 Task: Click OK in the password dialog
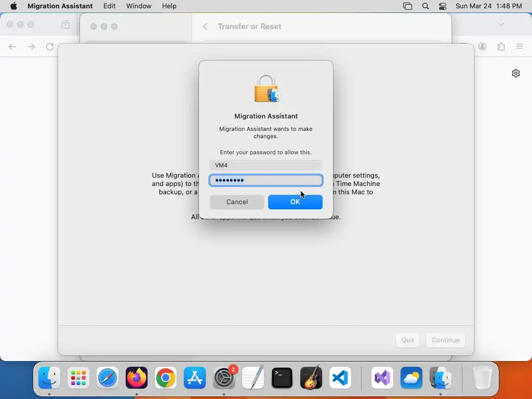[x=295, y=202]
